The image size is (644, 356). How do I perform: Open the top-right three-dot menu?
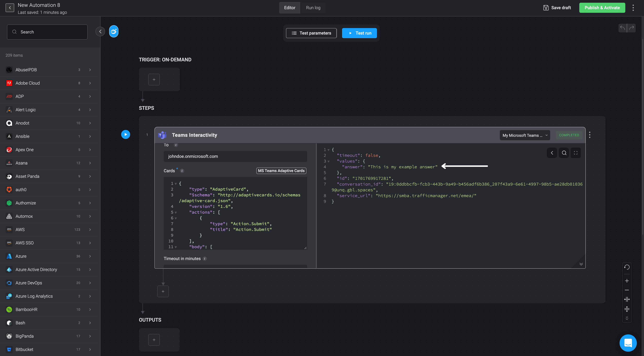click(x=633, y=8)
